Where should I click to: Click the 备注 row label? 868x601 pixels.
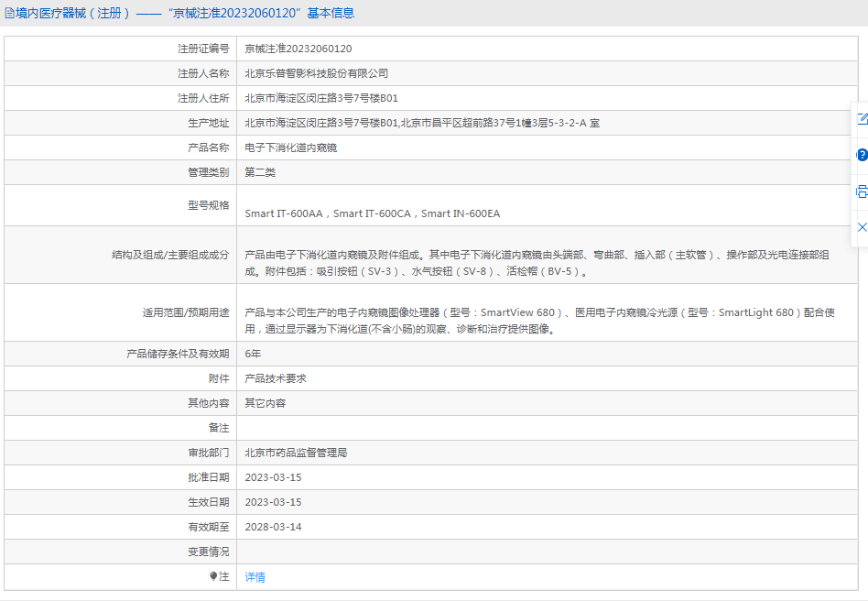(x=219, y=428)
